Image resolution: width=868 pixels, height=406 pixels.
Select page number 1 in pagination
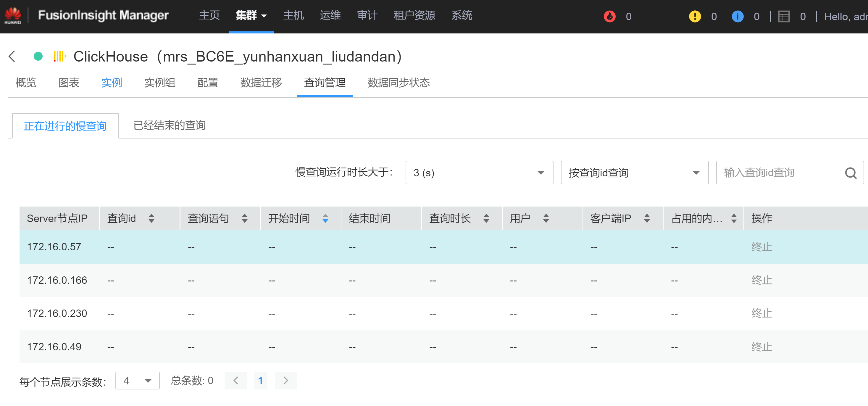click(260, 380)
